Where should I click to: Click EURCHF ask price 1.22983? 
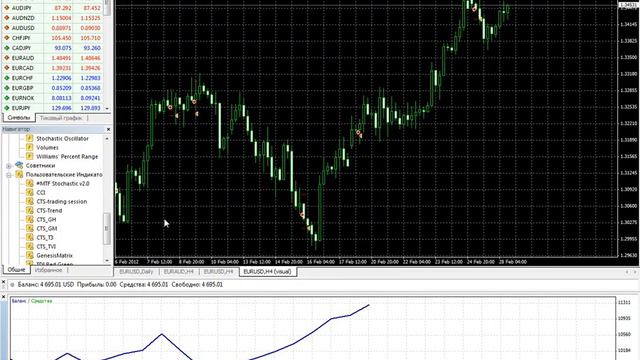point(91,78)
